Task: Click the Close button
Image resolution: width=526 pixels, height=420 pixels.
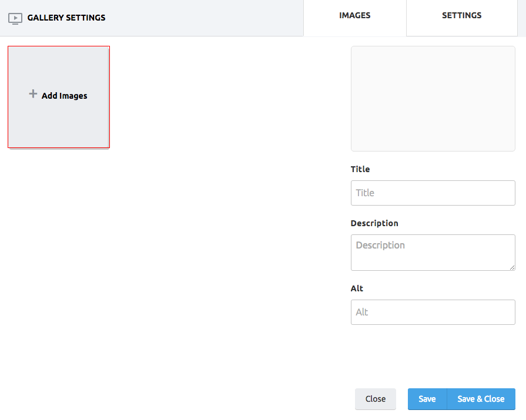Action: [376, 399]
